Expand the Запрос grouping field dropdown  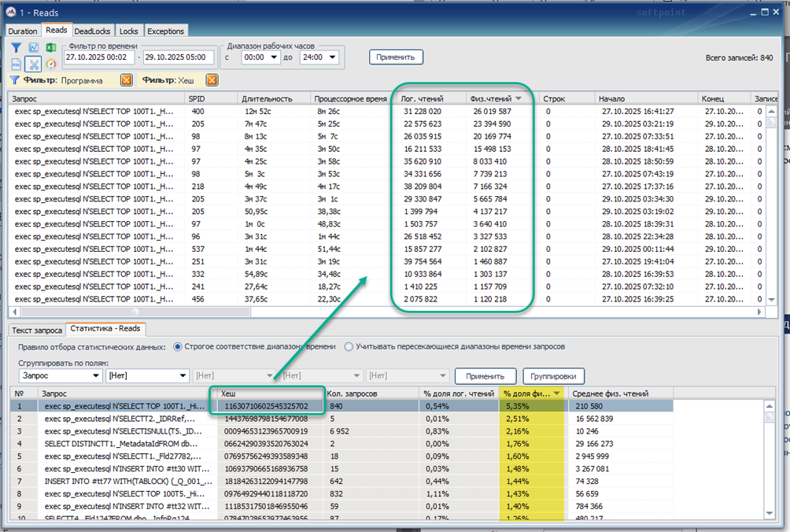coord(95,376)
